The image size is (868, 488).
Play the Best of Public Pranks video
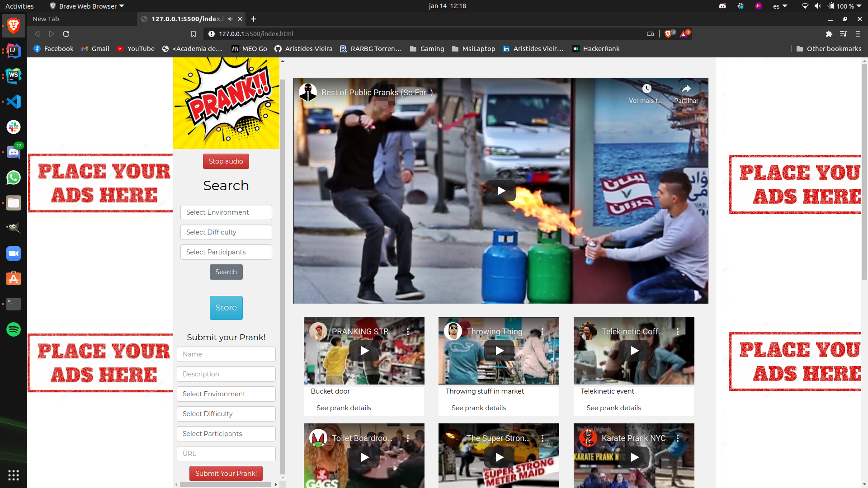tap(501, 191)
